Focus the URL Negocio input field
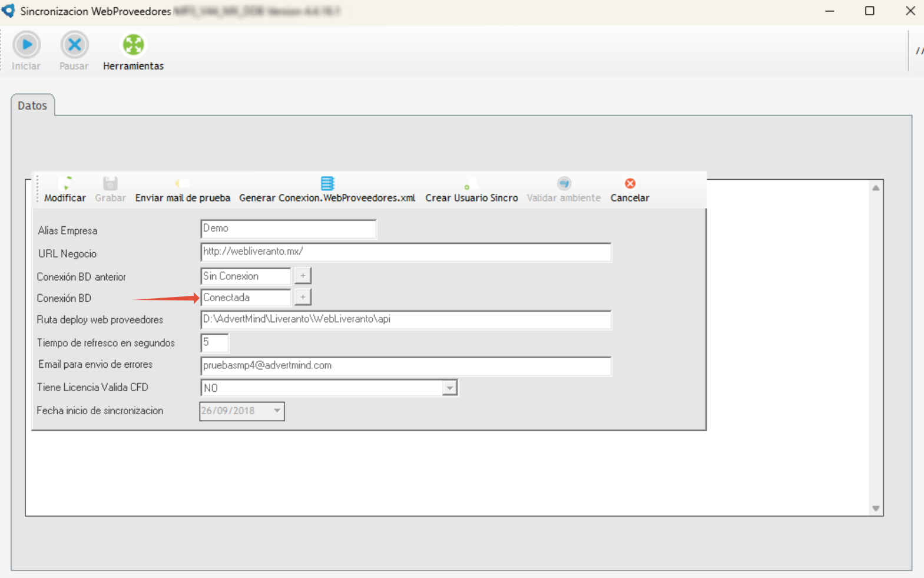The width and height of the screenshot is (924, 578). [406, 252]
